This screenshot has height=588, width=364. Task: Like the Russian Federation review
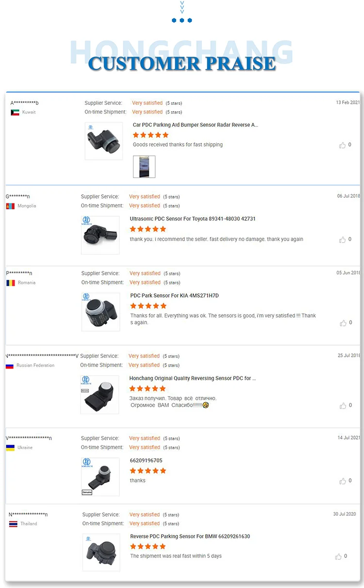click(343, 405)
